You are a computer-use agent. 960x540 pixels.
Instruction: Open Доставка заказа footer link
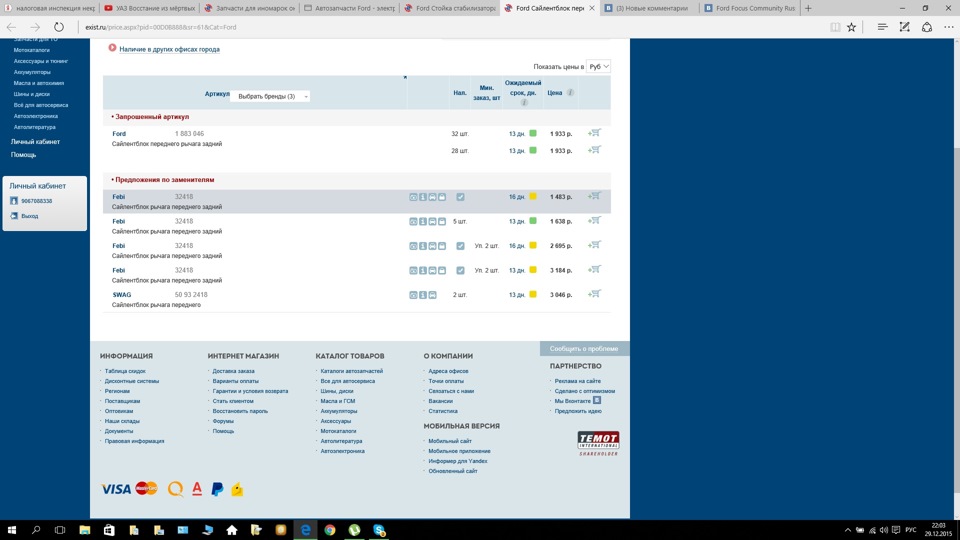233,371
